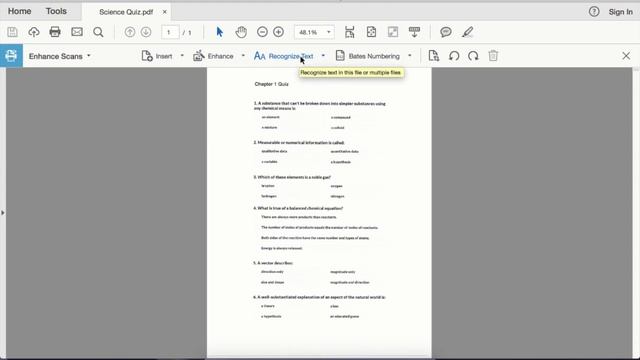The image size is (640, 360).
Task: Expand the Recognize Text dropdown arrow
Action: (323, 56)
